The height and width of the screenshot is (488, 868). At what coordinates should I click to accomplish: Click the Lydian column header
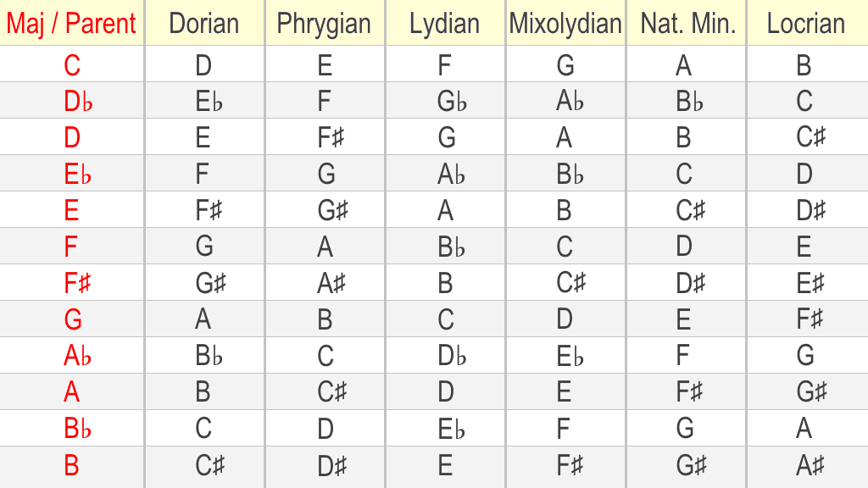(x=445, y=23)
